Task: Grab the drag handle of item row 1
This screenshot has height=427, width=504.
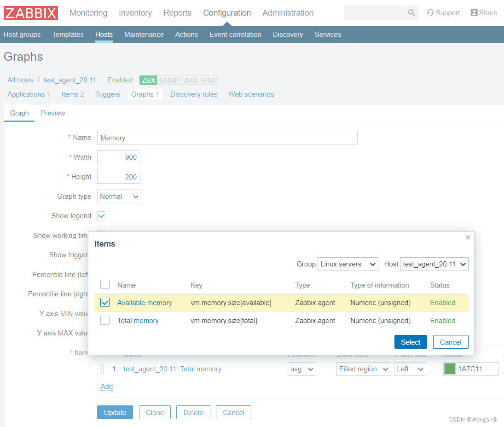Action: click(102, 369)
